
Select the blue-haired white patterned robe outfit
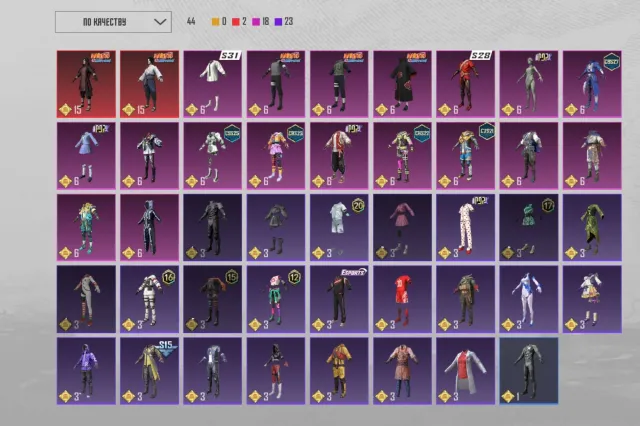click(x=592, y=156)
